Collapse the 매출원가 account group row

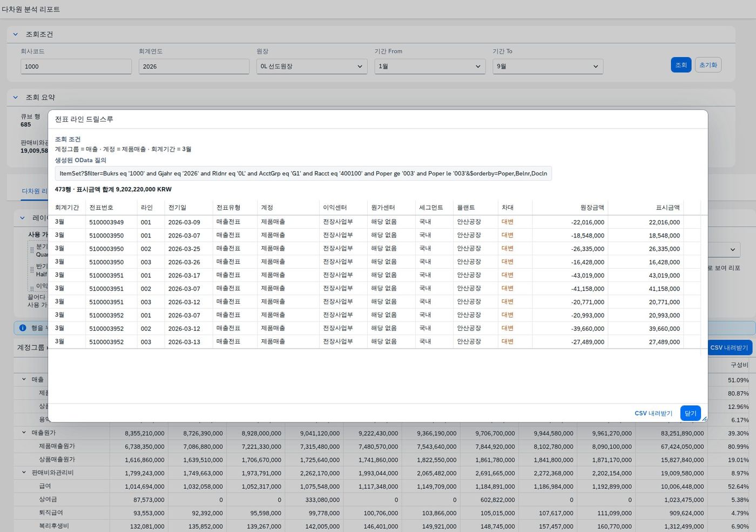[24, 432]
